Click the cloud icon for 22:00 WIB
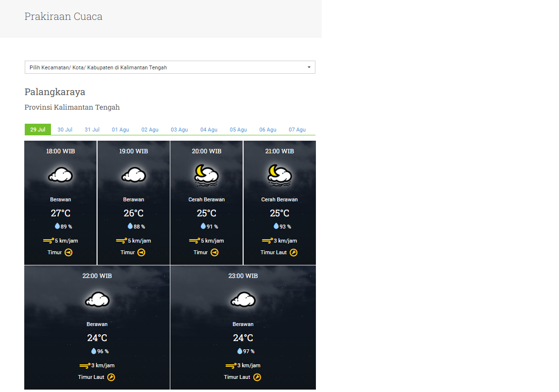The height and width of the screenshot is (392, 559). 98,300
